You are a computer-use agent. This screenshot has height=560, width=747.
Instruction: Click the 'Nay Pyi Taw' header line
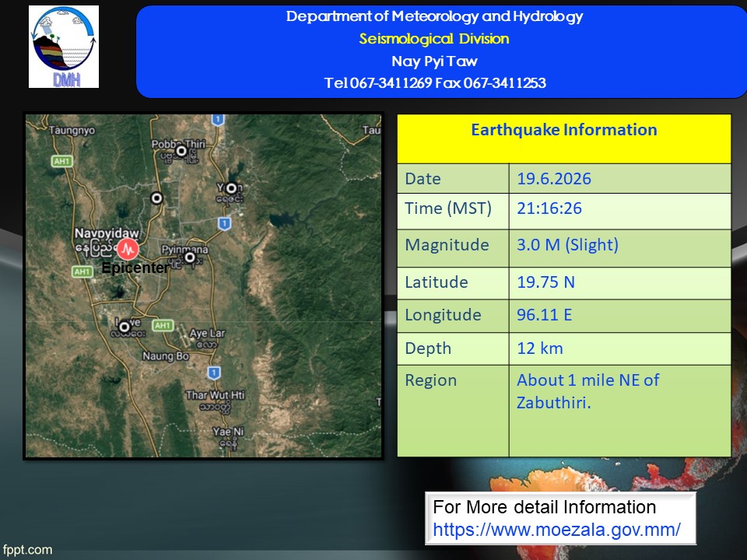pyautogui.click(x=434, y=61)
